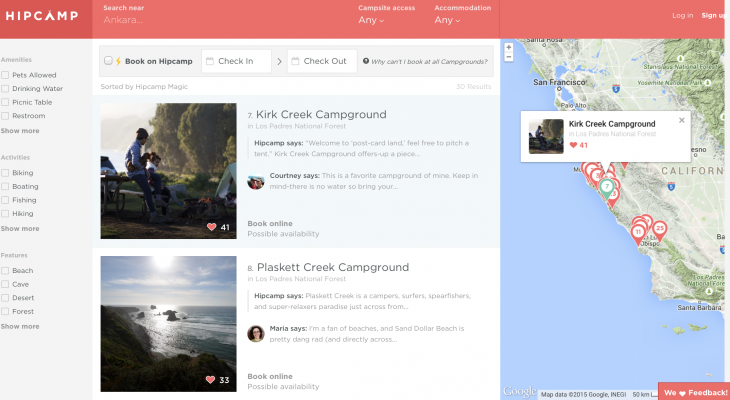Zoom in on the map
Image resolution: width=730 pixels, height=400 pixels.
[509, 47]
